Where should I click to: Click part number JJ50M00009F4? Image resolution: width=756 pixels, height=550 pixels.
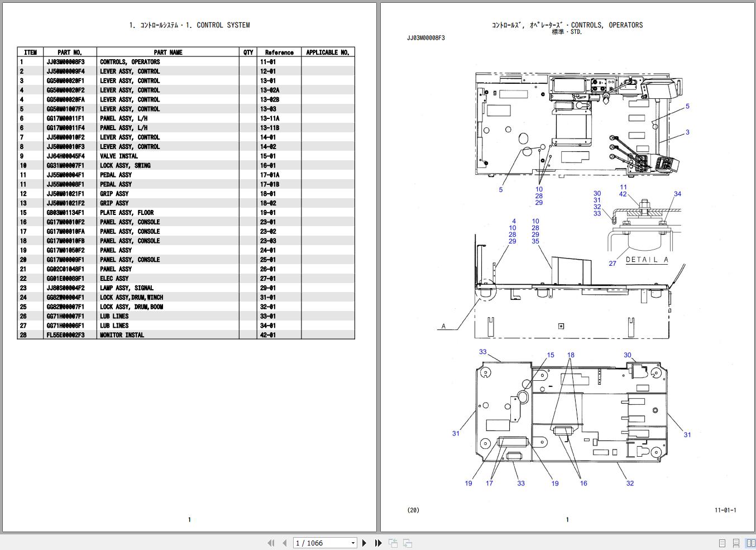pos(65,71)
